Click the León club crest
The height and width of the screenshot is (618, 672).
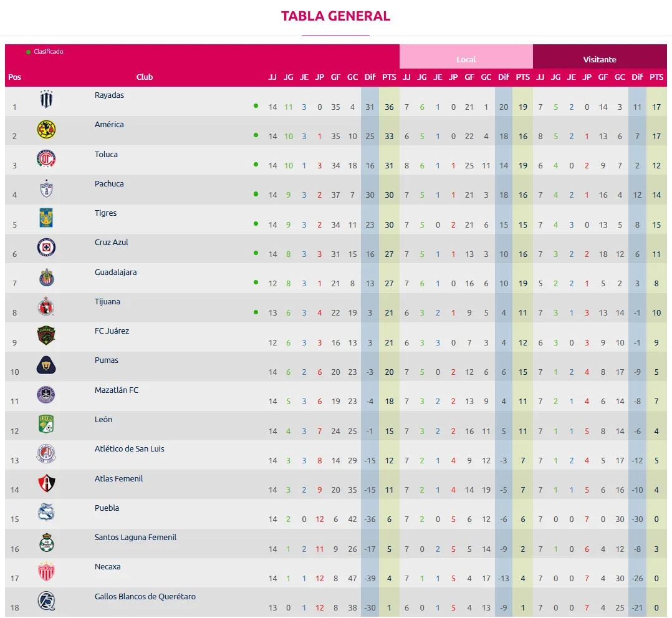pos(47,424)
